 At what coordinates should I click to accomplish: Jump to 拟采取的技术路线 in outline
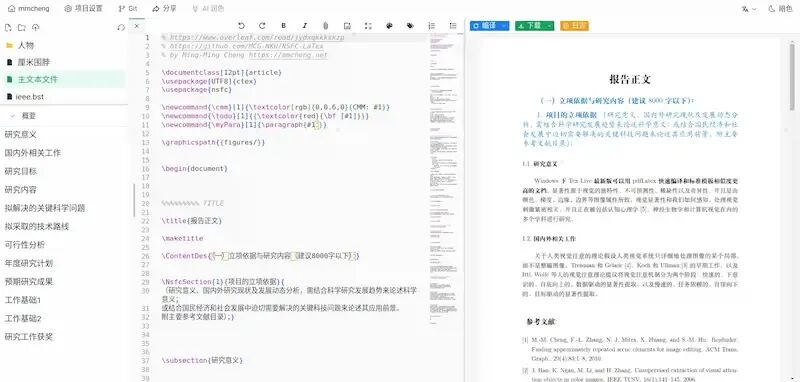tap(37, 226)
